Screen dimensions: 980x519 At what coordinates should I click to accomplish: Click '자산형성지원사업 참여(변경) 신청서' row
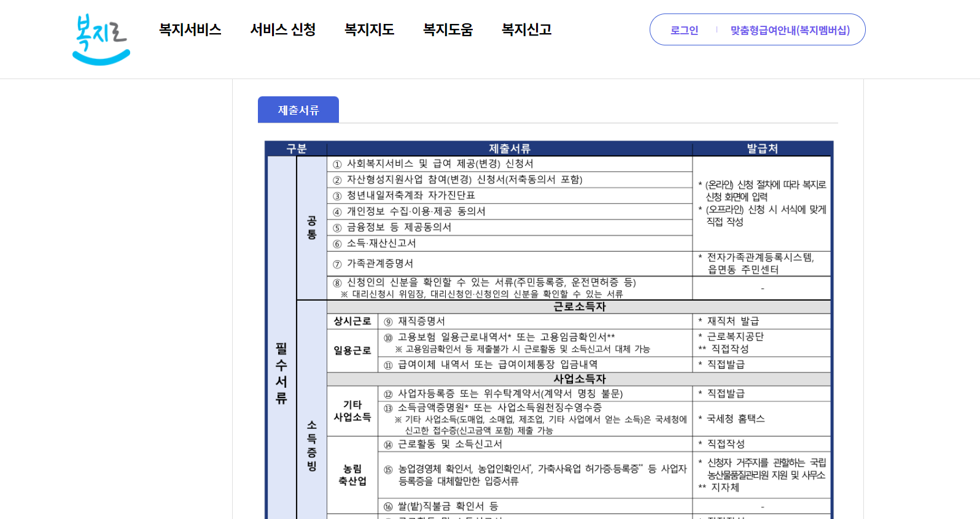(510, 180)
